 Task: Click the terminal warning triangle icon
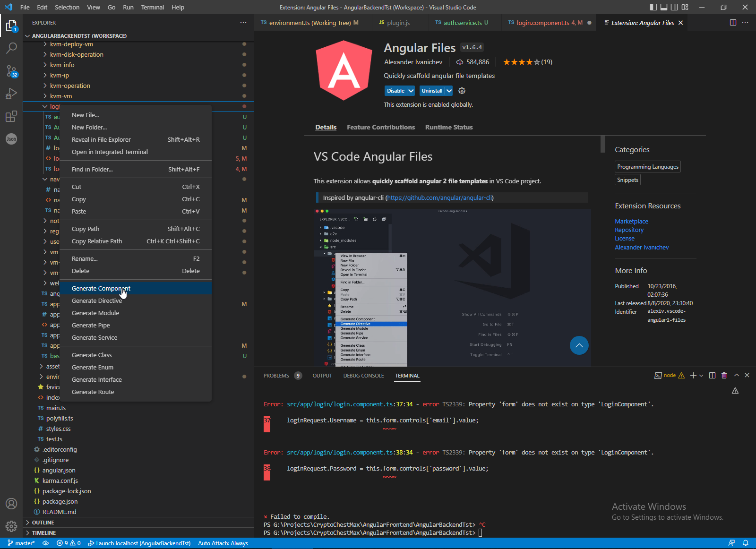pyautogui.click(x=735, y=391)
